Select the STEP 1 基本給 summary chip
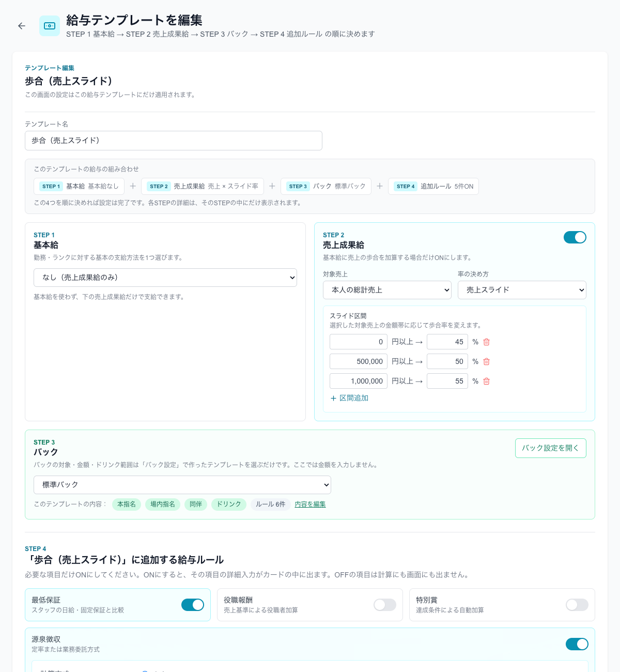This screenshot has height=672, width=620. 79,186
